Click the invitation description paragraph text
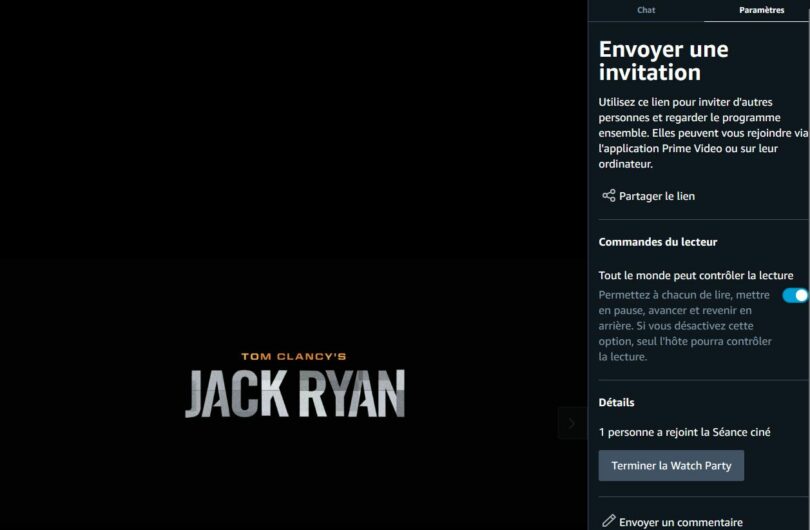 (703, 133)
